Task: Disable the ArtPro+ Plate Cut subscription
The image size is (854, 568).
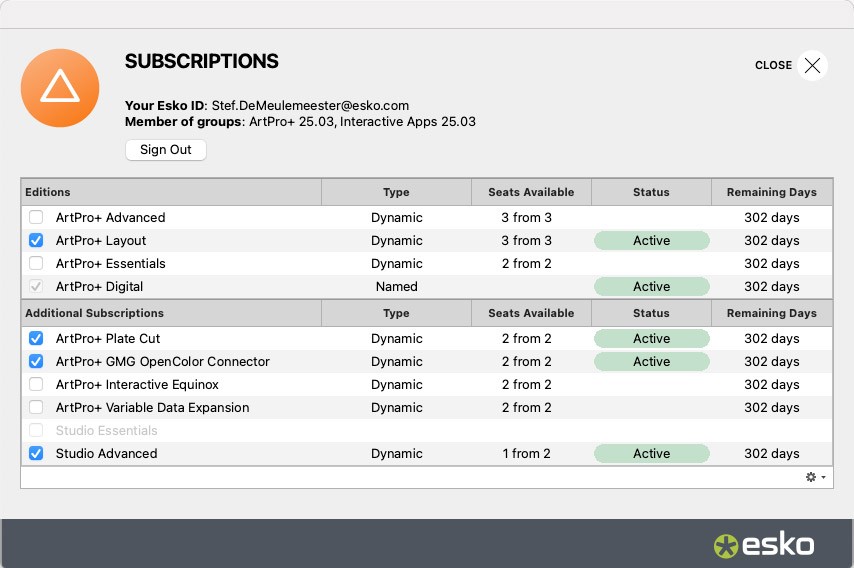Action: (36, 338)
